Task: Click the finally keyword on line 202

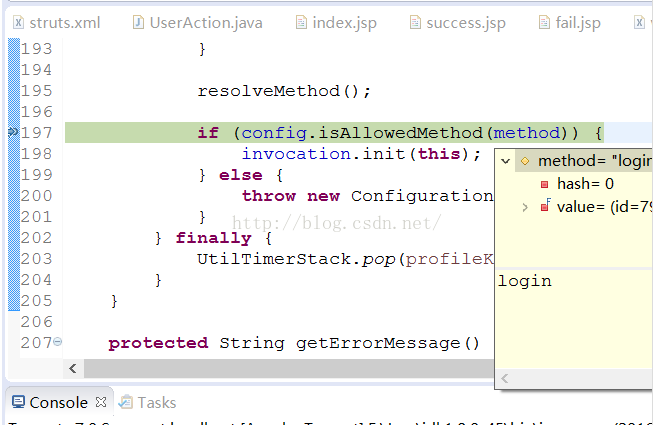Action: pos(214,238)
